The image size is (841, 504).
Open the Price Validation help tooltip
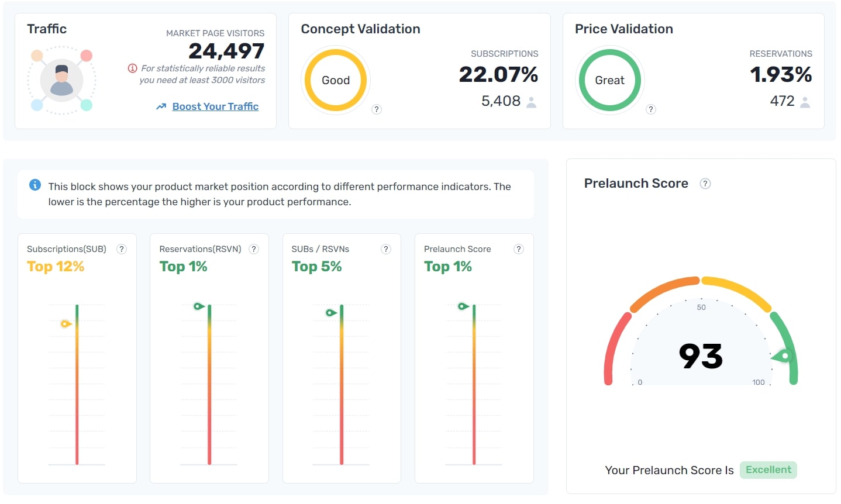pyautogui.click(x=651, y=109)
